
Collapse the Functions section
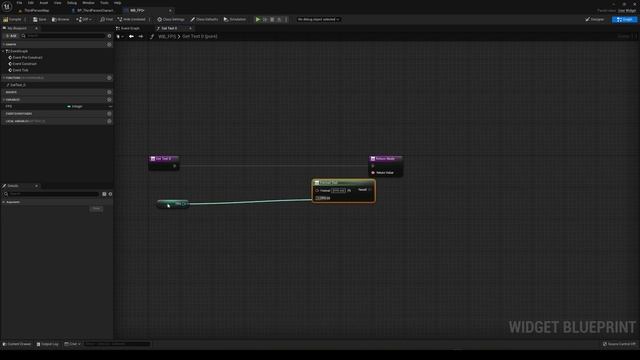click(x=4, y=78)
